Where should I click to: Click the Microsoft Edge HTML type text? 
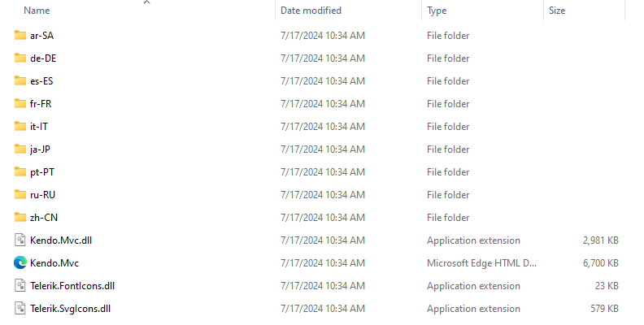tap(481, 263)
